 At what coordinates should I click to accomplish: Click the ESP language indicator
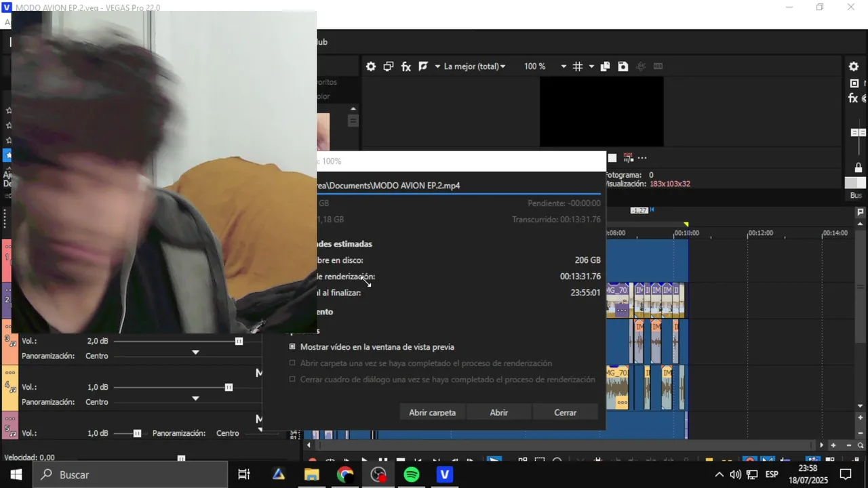[x=772, y=474]
